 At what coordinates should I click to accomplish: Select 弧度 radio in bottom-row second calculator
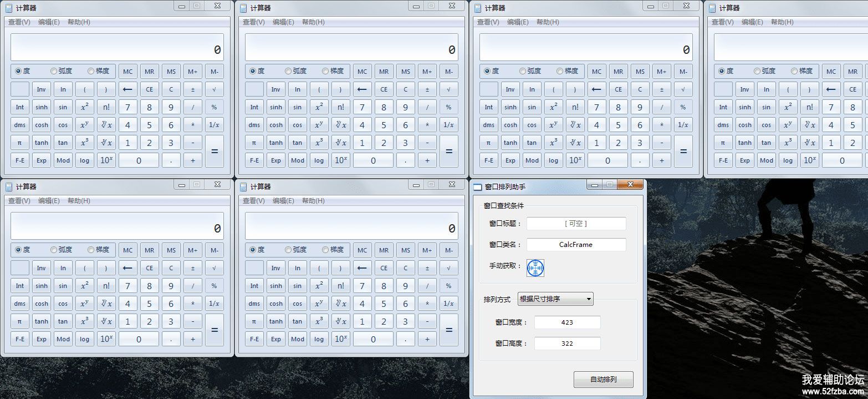click(296, 250)
